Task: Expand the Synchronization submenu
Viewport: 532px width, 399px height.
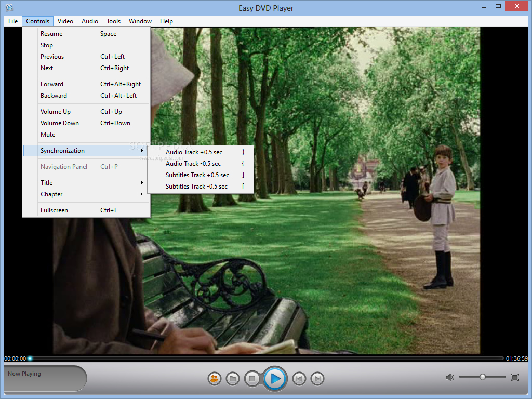Action: pos(87,151)
